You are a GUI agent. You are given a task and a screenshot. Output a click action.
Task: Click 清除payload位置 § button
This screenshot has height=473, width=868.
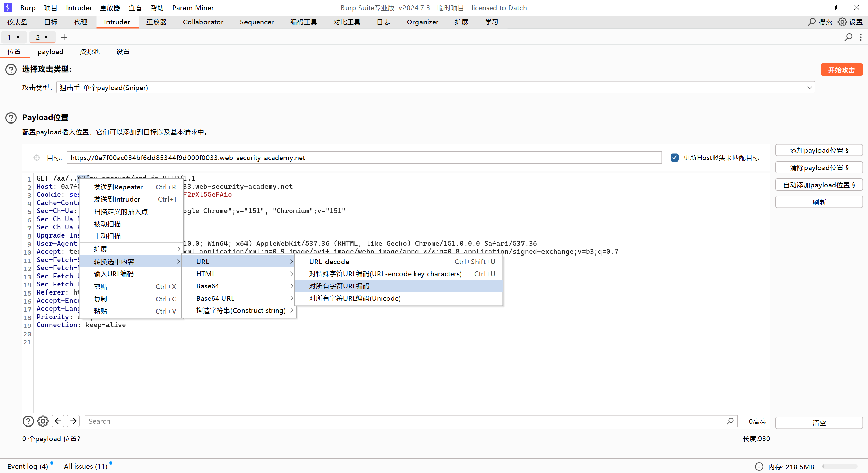click(x=819, y=168)
